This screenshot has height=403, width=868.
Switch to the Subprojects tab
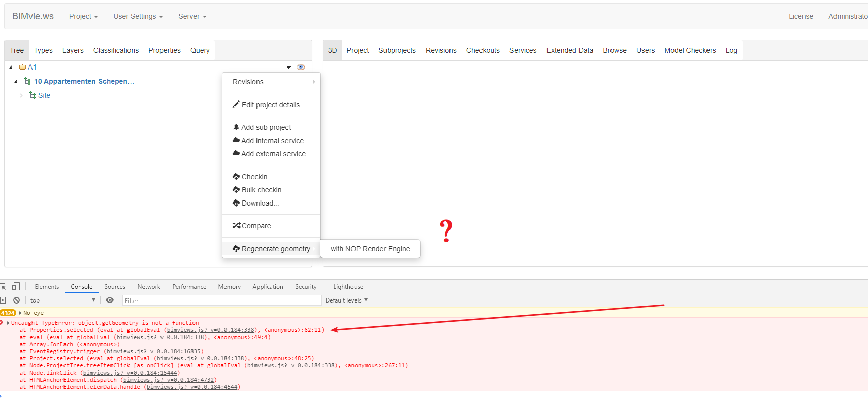click(397, 50)
